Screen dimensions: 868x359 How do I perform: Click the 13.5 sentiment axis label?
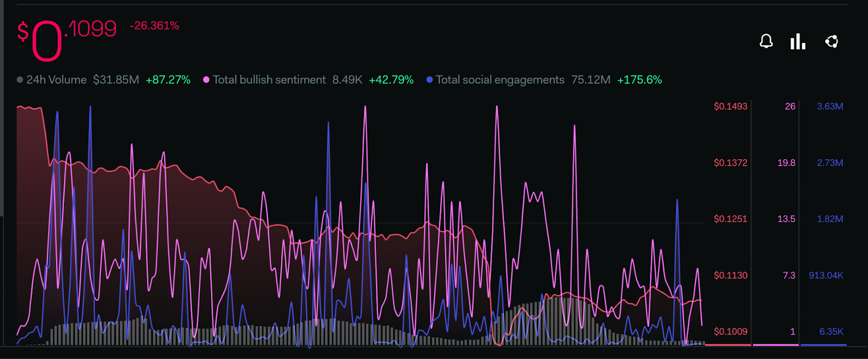[787, 219]
